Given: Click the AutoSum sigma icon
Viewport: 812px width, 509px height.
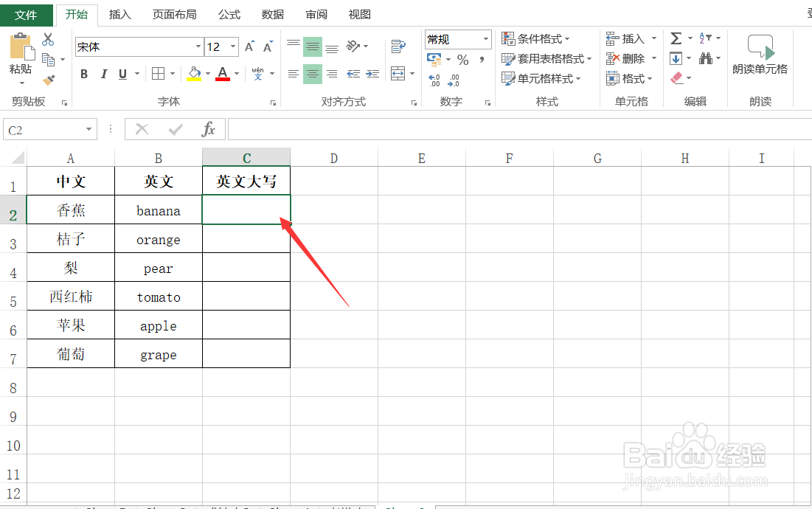Looking at the screenshot, I should click(676, 38).
